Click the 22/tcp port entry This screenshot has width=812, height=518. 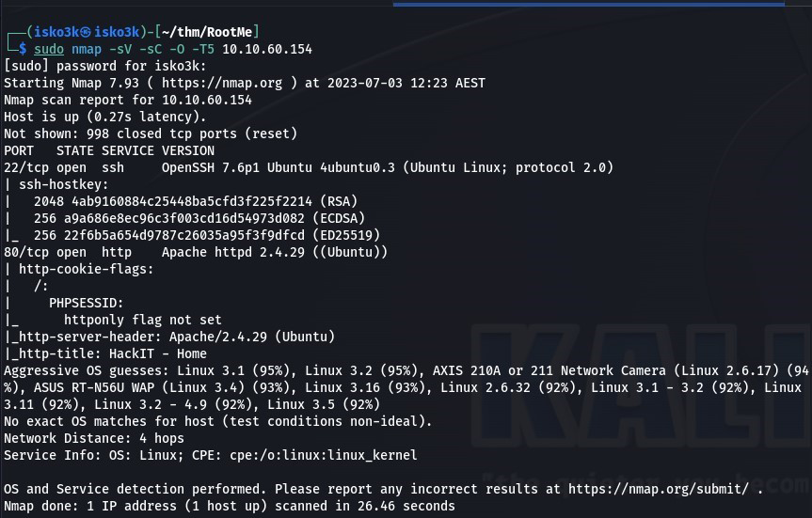click(x=25, y=167)
